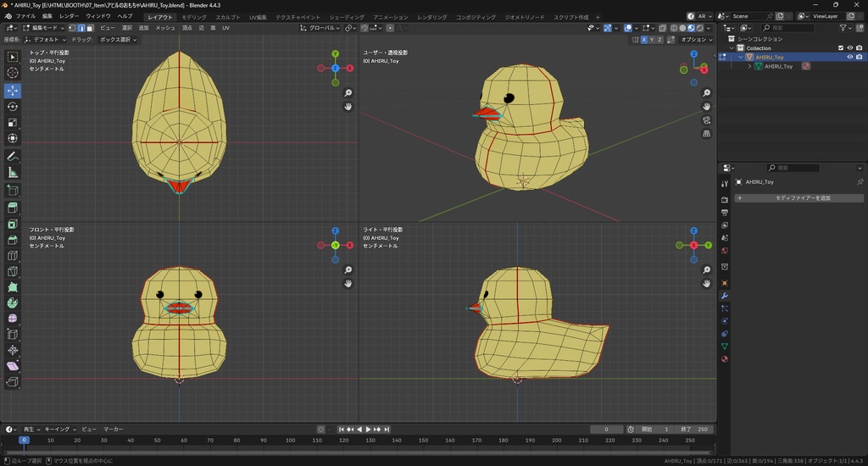Select the Cursor tool in left toolbar
The image size is (868, 466).
[x=13, y=73]
